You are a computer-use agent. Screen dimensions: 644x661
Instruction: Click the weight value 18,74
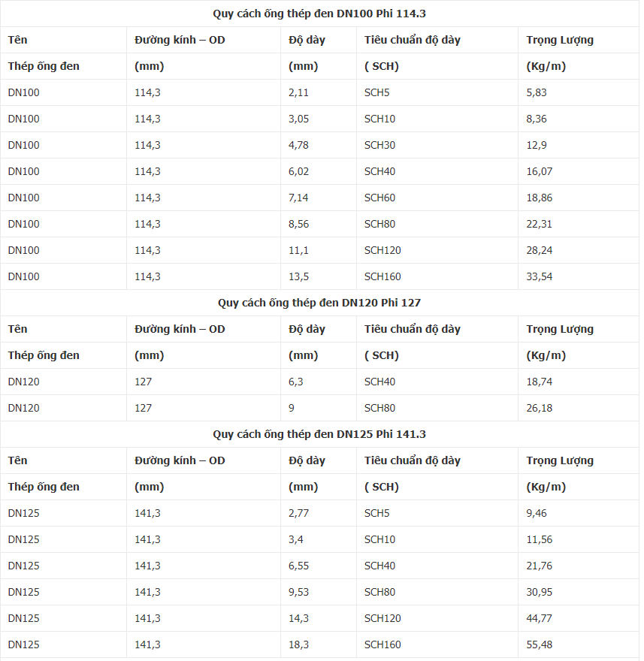(540, 382)
